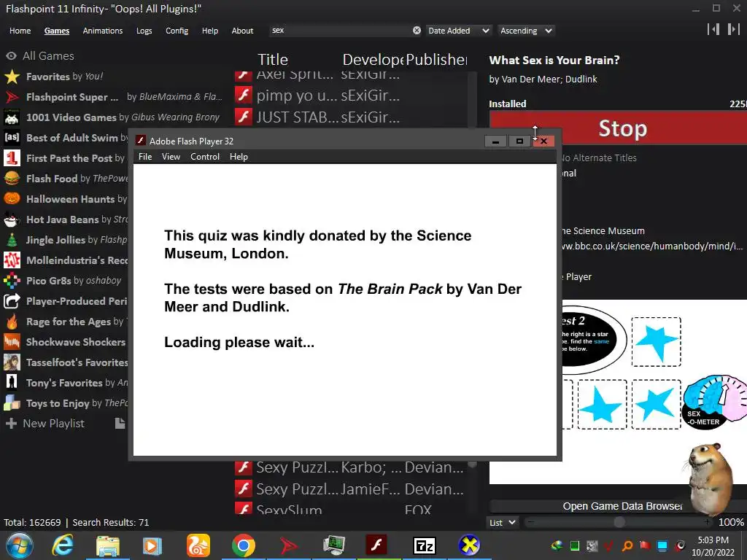Open Windows Explorer folder on taskbar
Image resolution: width=747 pixels, height=560 pixels.
click(x=108, y=545)
